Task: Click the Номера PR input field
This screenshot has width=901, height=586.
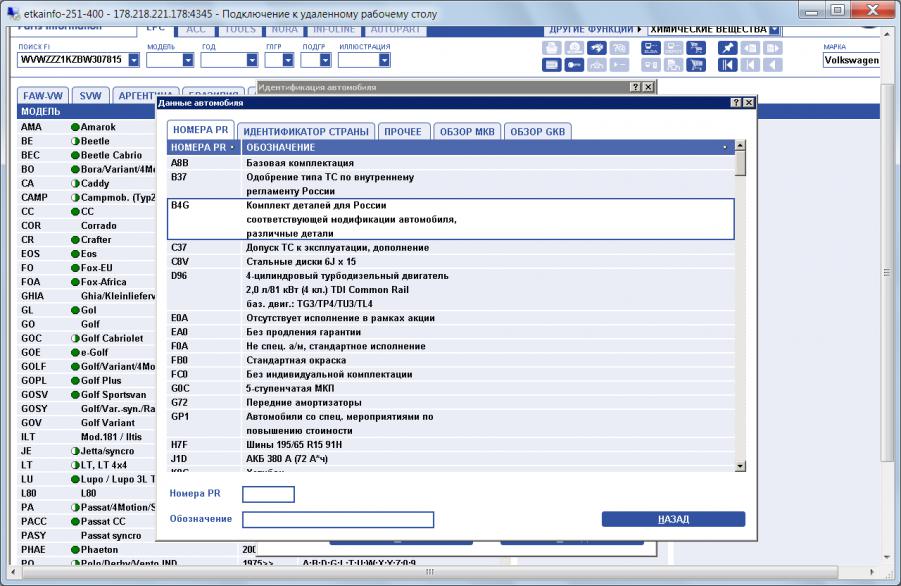Action: (268, 494)
